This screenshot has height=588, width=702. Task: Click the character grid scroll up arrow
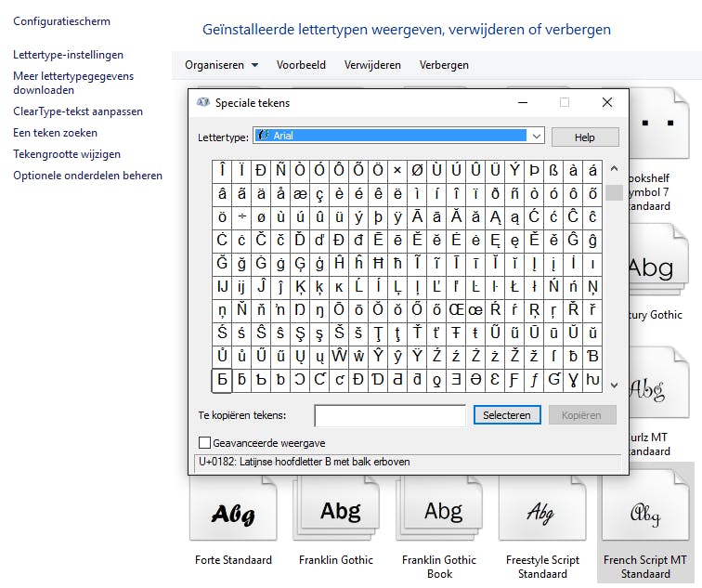[615, 169]
